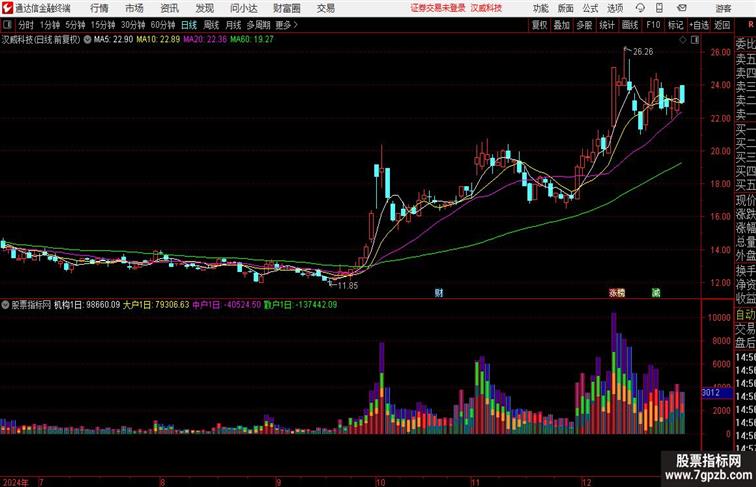The width and height of the screenshot is (756, 487).
Task: Click the 中户1日: -40524.50 value
Action: (227, 305)
